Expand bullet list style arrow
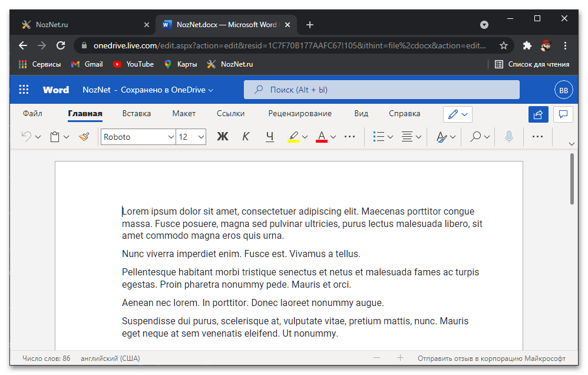This screenshot has width=588, height=375. (390, 137)
